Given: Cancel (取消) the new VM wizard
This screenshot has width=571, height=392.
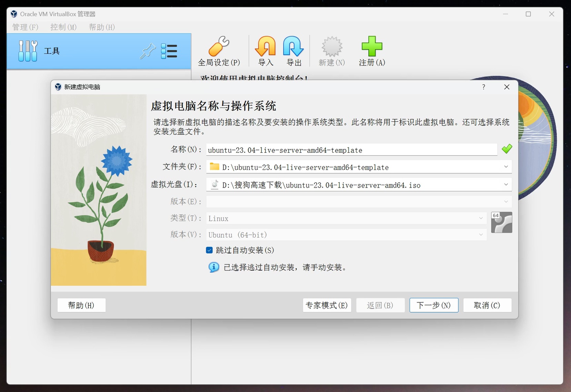Looking at the screenshot, I should pos(487,305).
